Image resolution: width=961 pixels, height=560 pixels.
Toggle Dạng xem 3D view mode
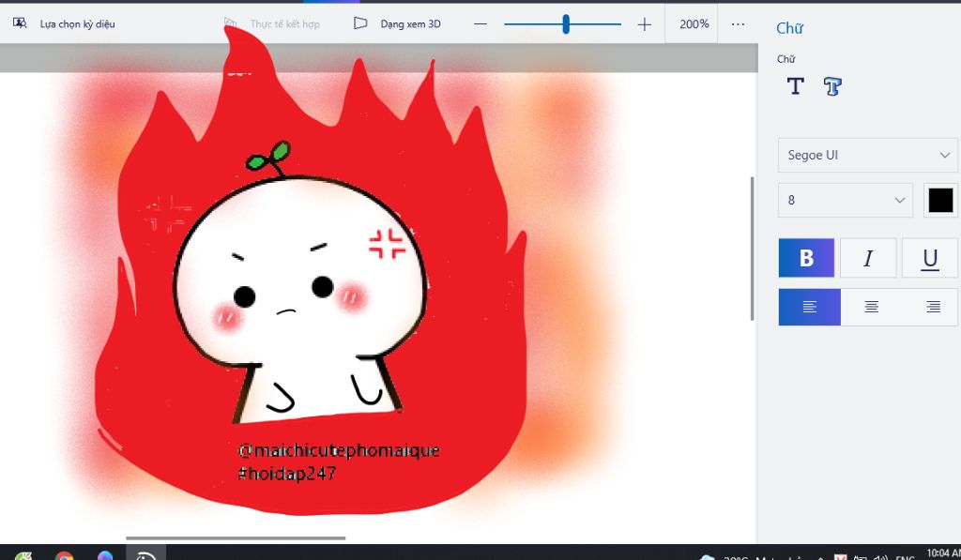pyautogui.click(x=397, y=23)
